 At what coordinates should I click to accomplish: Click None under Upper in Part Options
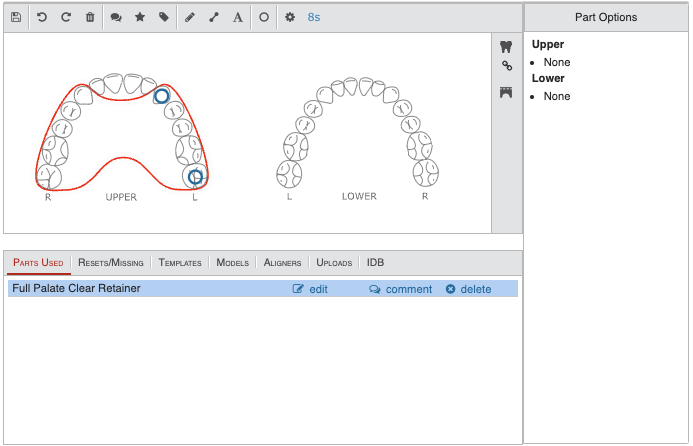(557, 62)
